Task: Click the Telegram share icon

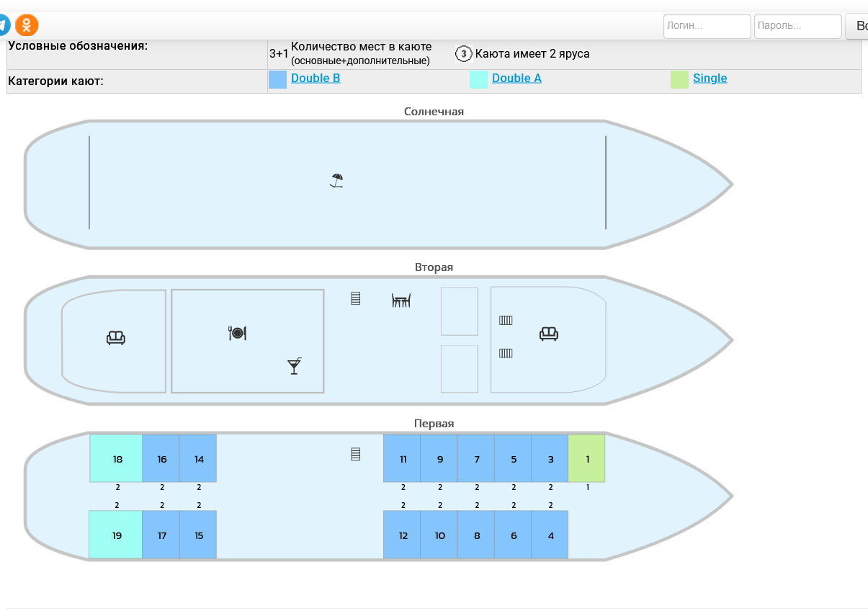Action: 4,25
